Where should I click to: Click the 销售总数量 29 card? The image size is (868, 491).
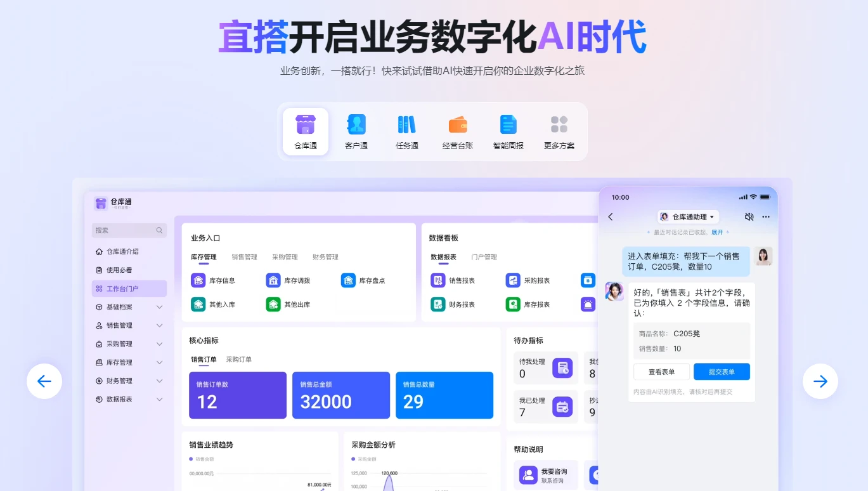[444, 395]
